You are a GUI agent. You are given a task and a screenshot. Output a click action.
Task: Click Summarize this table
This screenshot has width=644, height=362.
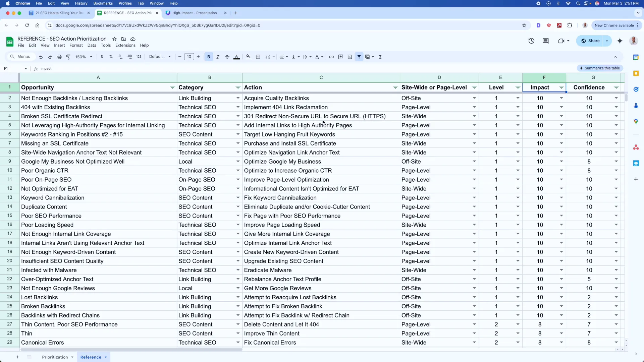pyautogui.click(x=600, y=68)
